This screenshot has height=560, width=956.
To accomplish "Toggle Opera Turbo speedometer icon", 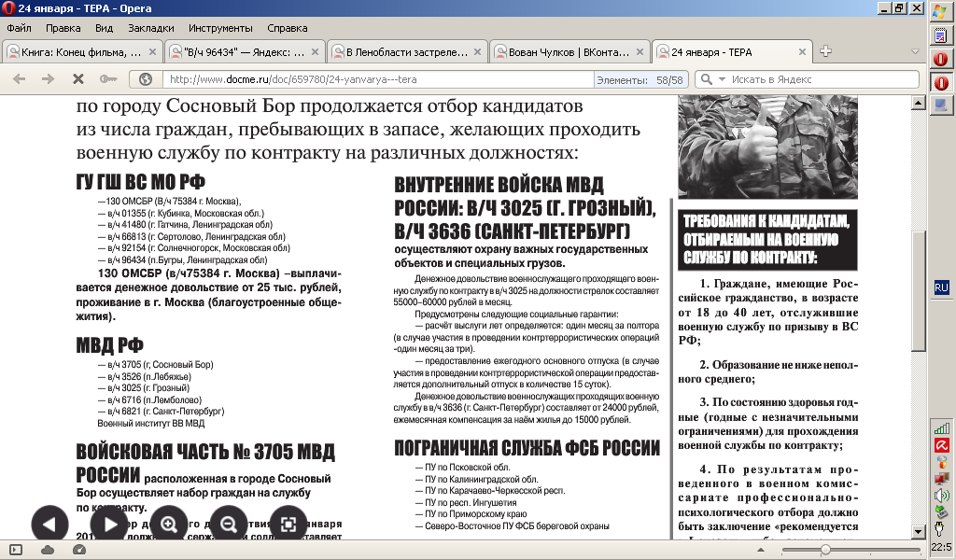I will click(x=79, y=550).
